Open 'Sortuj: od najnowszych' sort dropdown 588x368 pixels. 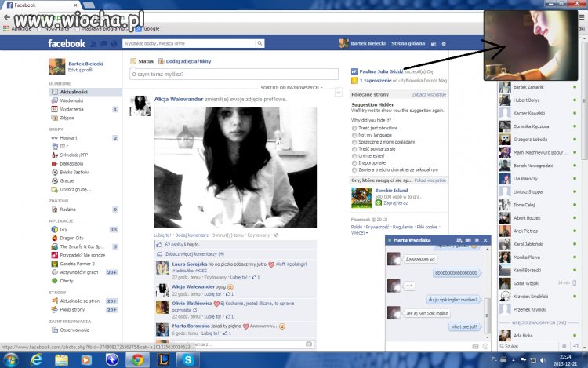(292, 87)
